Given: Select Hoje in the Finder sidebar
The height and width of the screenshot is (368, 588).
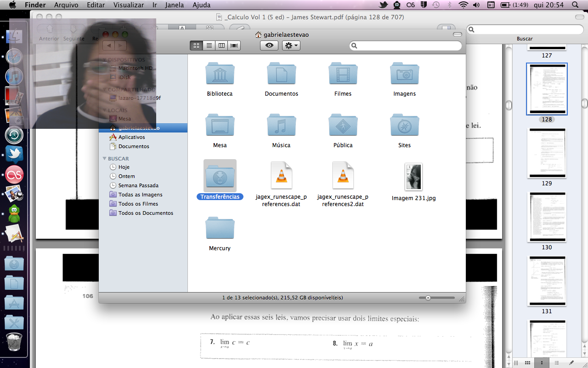Looking at the screenshot, I should (x=143, y=167).
